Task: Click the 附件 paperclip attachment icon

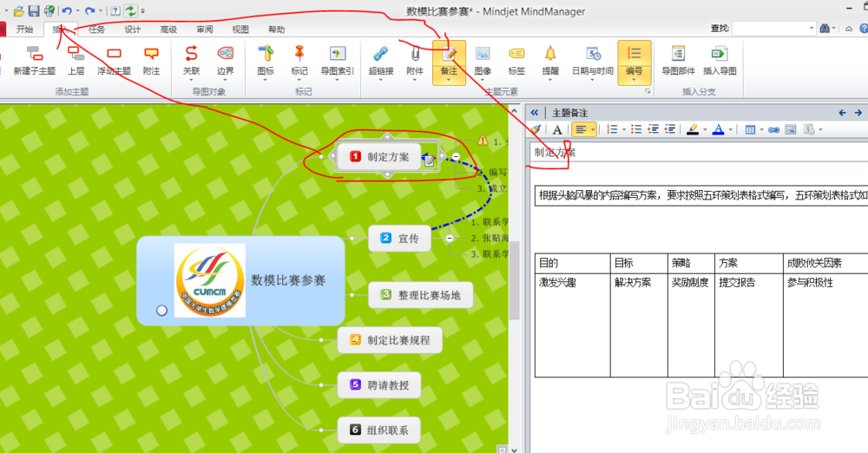Action: pos(415,54)
